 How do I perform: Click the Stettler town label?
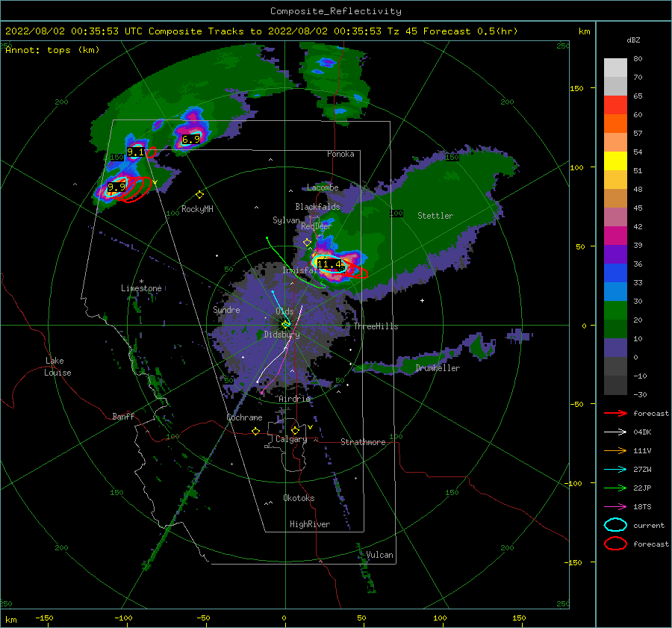435,216
